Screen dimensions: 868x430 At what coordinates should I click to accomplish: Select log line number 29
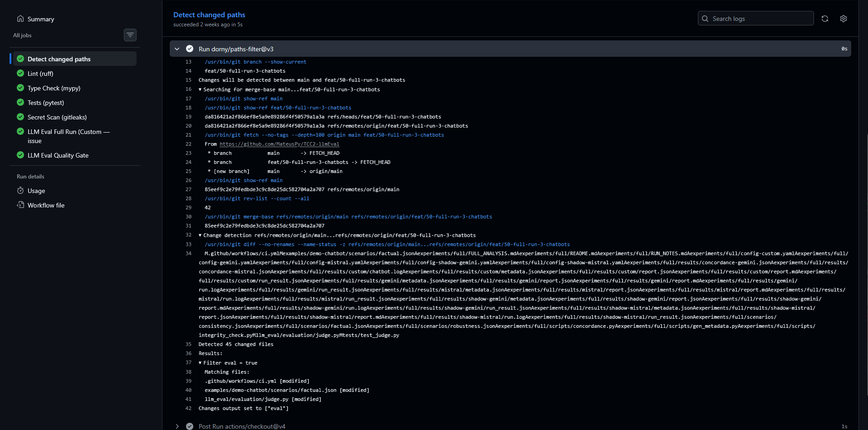tap(188, 208)
